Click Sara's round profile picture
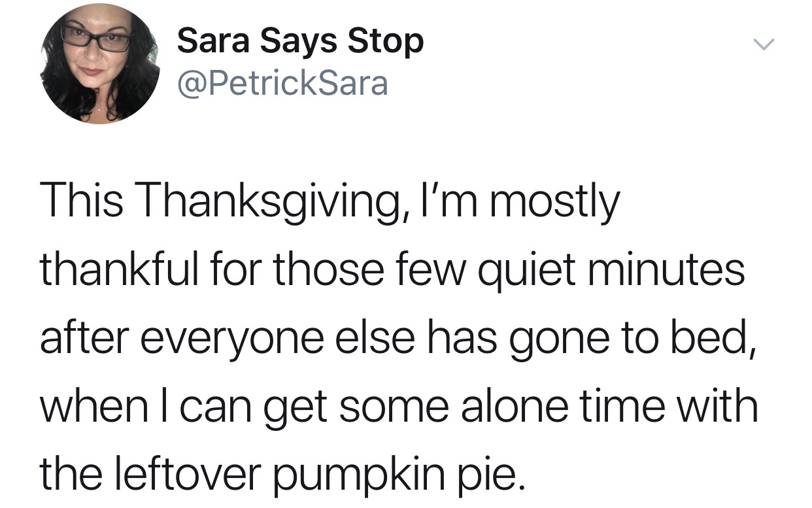This screenshot has height=508, width=812. 99,64
